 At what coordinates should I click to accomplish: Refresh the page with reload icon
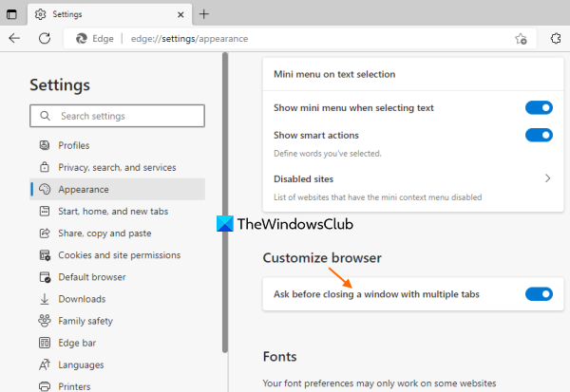pos(44,38)
